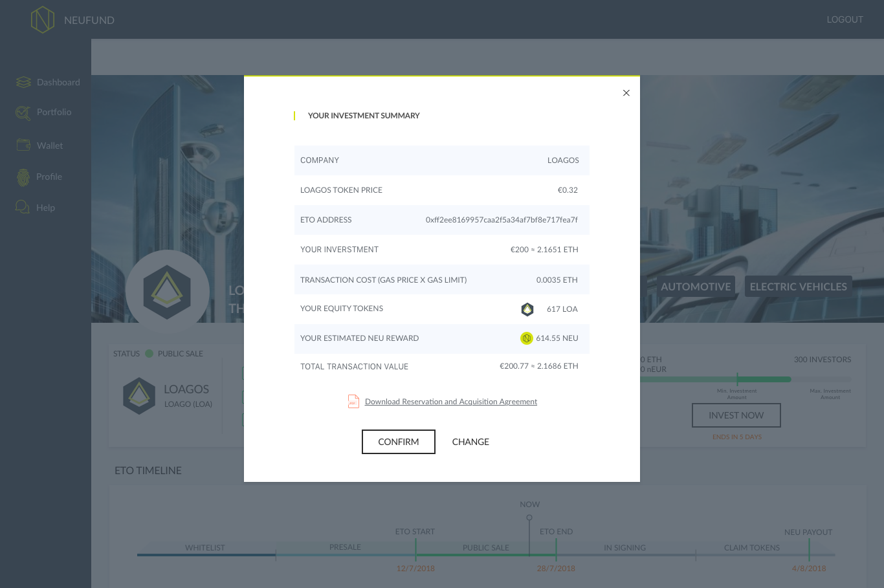This screenshot has height=588, width=884.
Task: Click the 0.0035 ETH transaction cost
Action: coord(557,280)
